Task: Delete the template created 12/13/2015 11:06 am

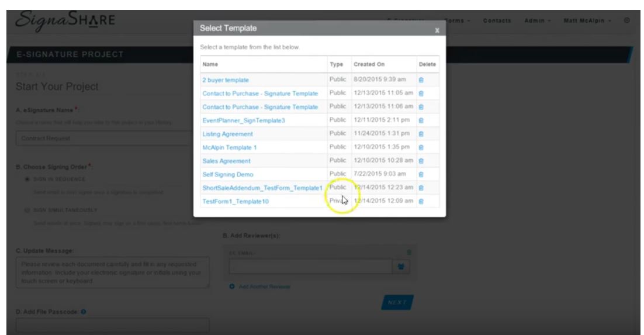Action: point(421,107)
